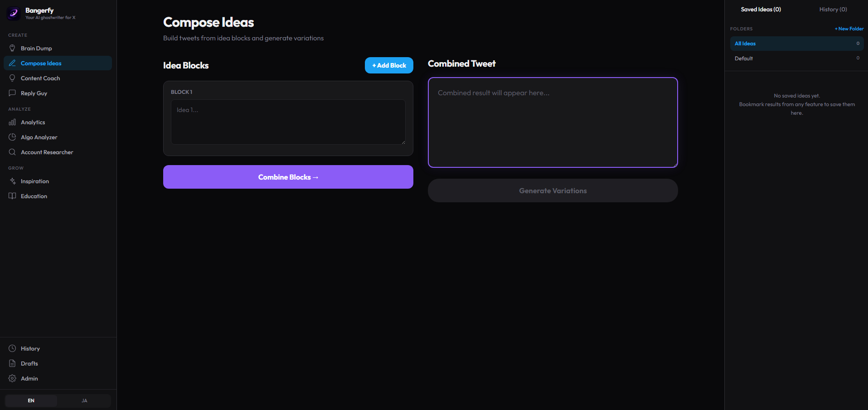Viewport: 868px width, 410px height.
Task: Select the Compose Ideas pencil icon
Action: coord(12,63)
